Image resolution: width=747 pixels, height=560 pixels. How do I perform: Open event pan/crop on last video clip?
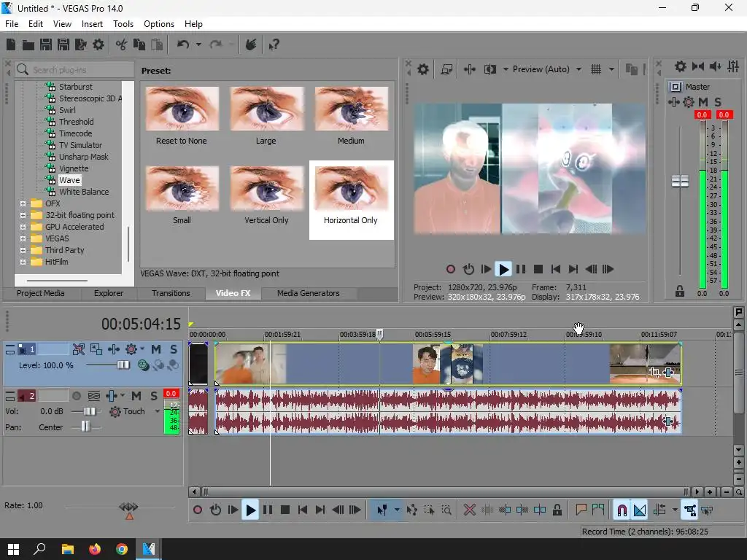pos(654,373)
